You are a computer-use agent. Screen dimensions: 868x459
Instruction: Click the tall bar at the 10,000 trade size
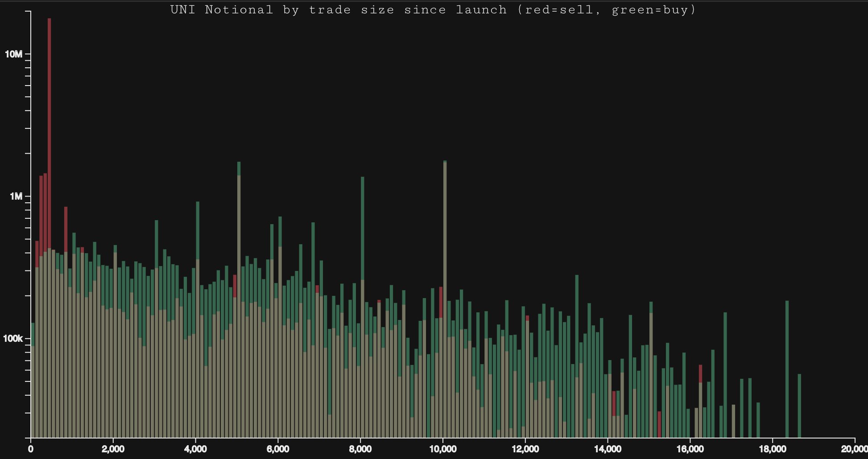(x=445, y=299)
